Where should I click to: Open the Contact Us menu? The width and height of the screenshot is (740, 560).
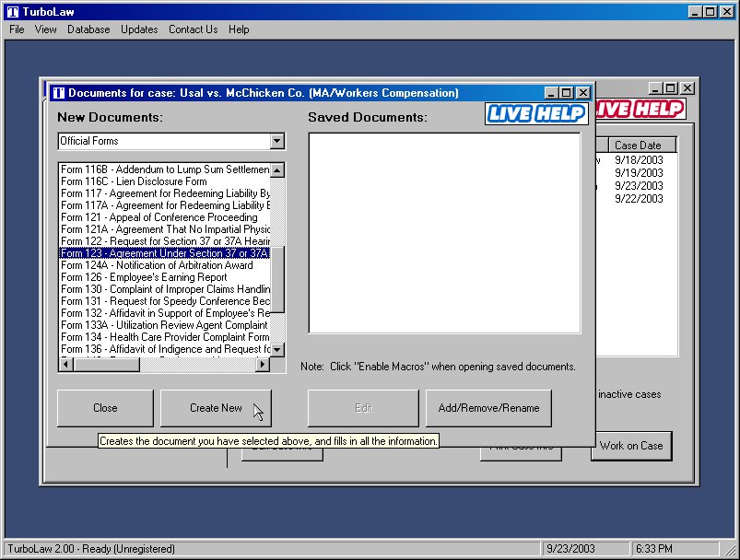193,29
